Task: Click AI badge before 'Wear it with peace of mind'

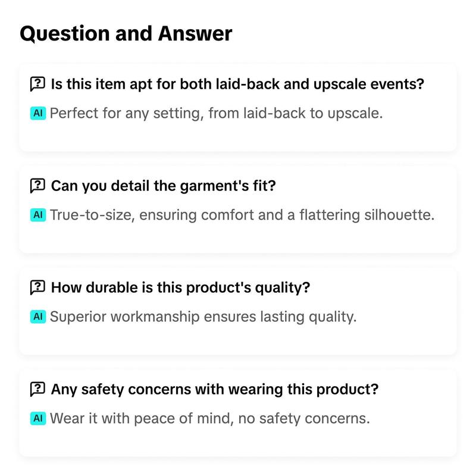Action: click(38, 418)
